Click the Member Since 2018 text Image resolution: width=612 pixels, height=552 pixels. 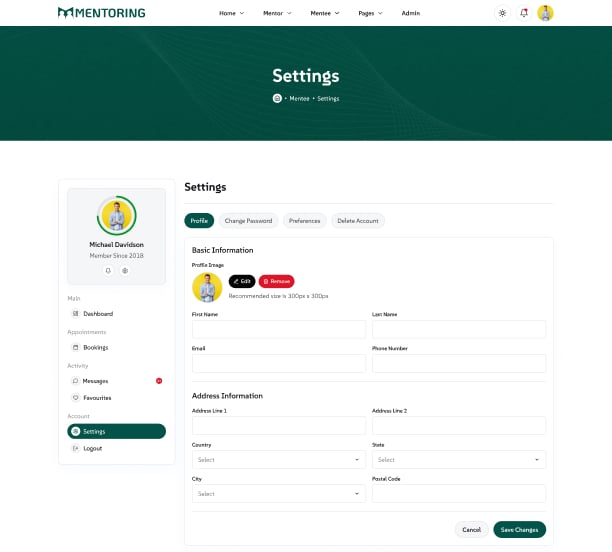[x=116, y=255]
